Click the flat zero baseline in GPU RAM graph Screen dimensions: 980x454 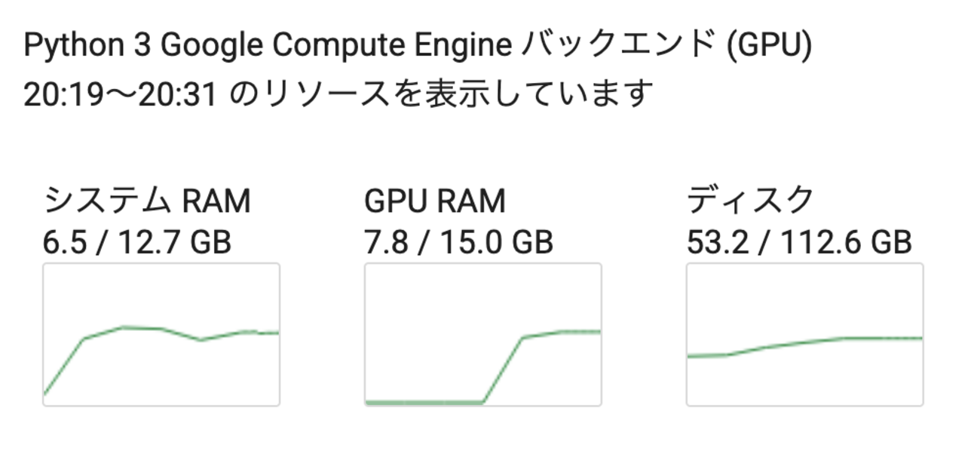tap(422, 403)
